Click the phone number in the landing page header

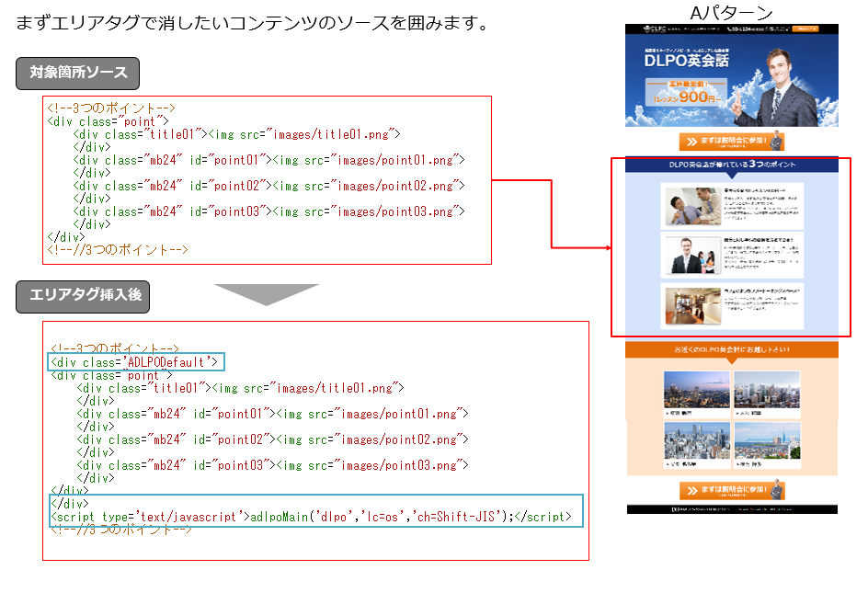[x=745, y=29]
